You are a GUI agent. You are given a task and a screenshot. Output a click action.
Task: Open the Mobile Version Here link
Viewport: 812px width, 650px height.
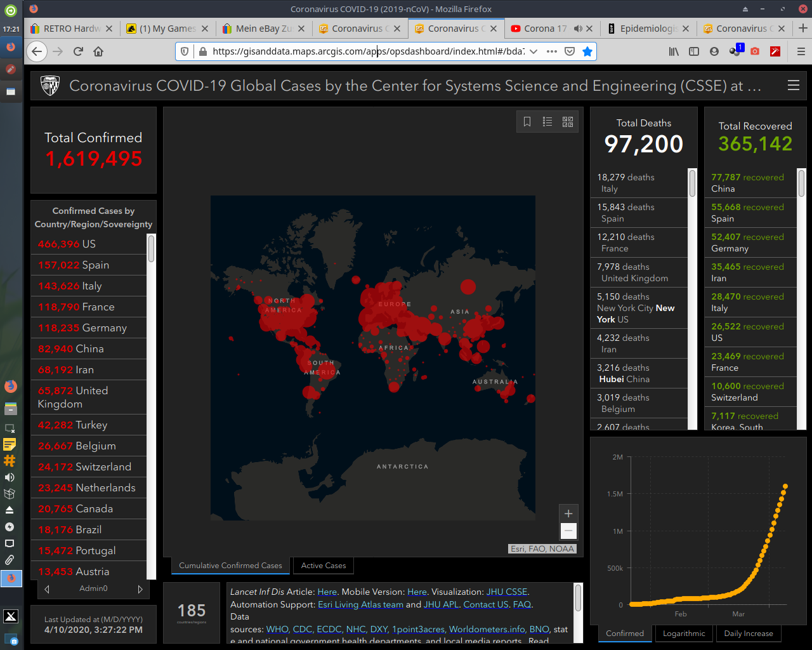pyautogui.click(x=417, y=592)
